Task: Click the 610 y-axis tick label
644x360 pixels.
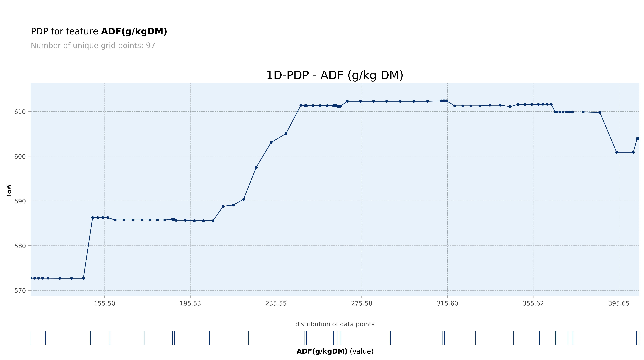Action: (x=20, y=112)
